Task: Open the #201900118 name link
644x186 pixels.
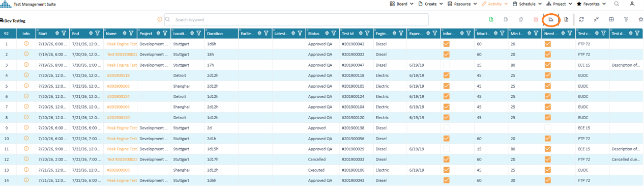Action: [x=118, y=75]
